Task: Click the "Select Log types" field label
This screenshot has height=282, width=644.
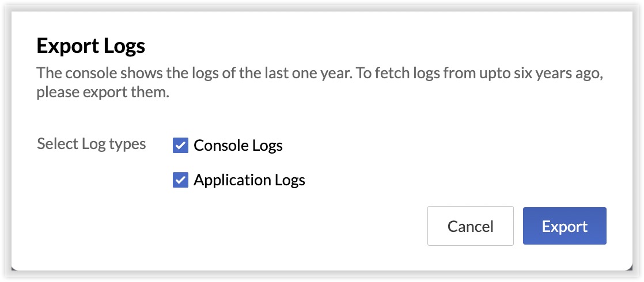Action: (x=91, y=143)
